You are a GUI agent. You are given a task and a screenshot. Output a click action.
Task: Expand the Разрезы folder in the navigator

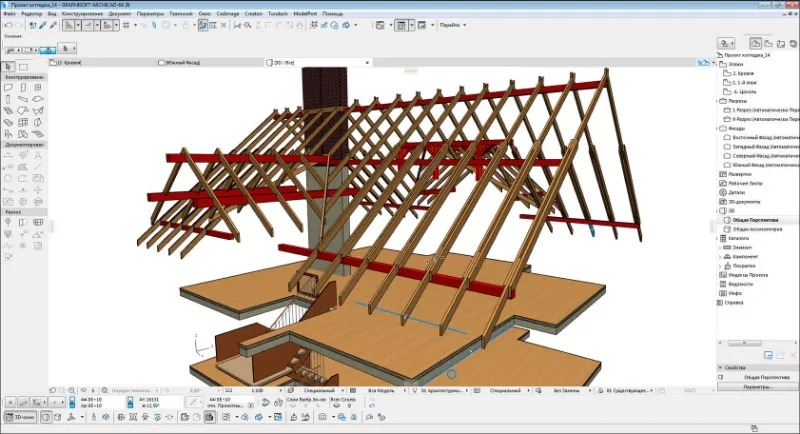pos(718,101)
